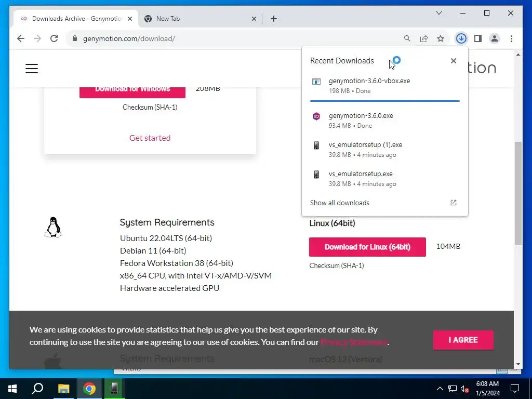This screenshot has width=532, height=399.
Task: Open File Explorer from taskbar
Action: [63, 389]
